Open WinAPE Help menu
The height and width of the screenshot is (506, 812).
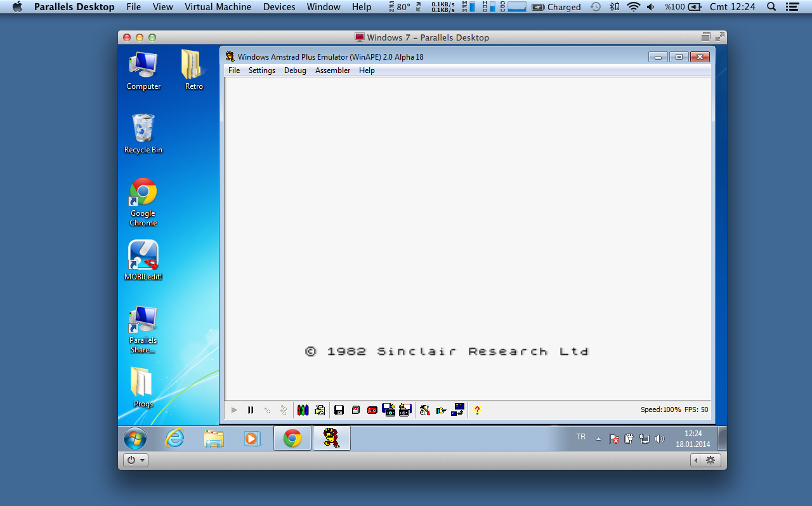[367, 70]
